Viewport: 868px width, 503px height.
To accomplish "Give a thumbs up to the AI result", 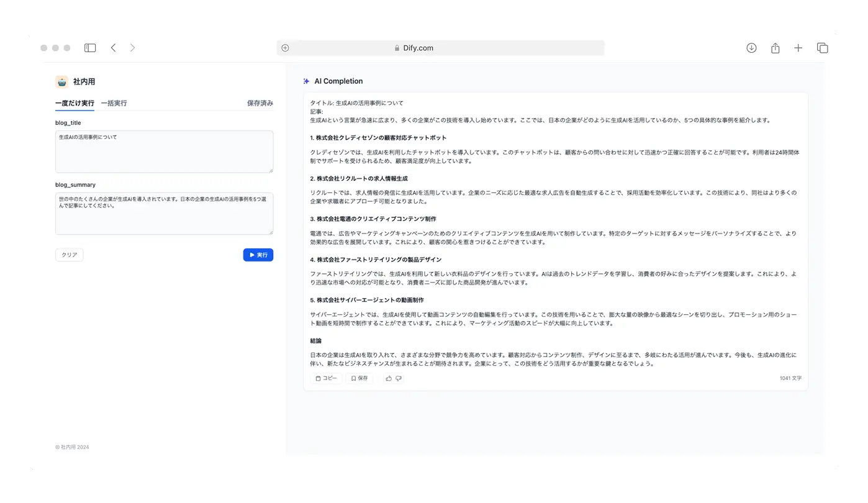I will pyautogui.click(x=388, y=378).
